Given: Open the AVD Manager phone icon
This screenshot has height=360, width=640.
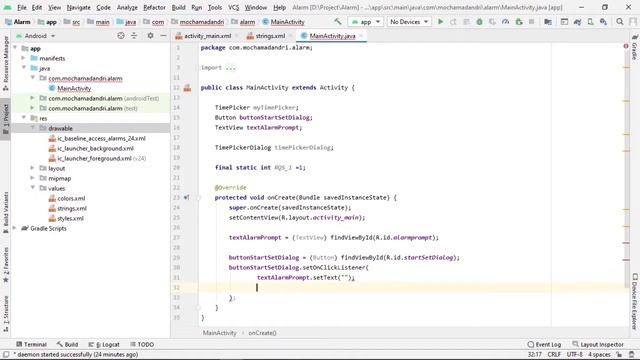Looking at the screenshot, I should point(590,22).
